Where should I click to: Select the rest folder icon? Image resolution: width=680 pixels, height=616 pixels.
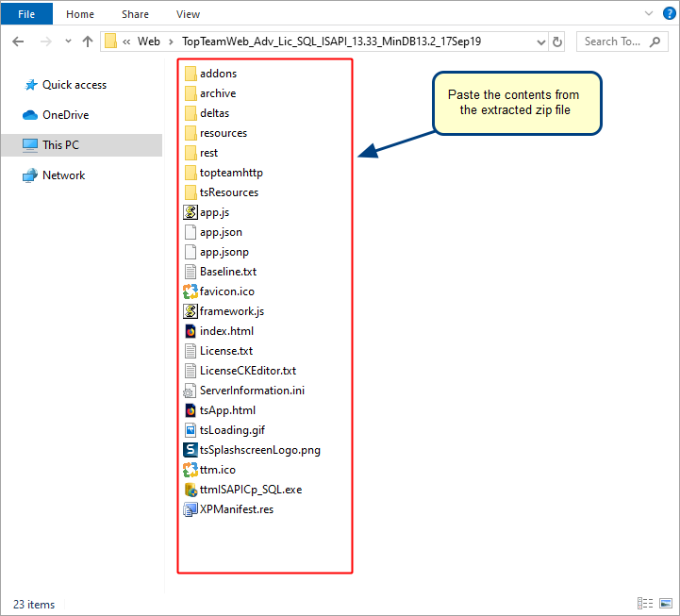(x=191, y=153)
